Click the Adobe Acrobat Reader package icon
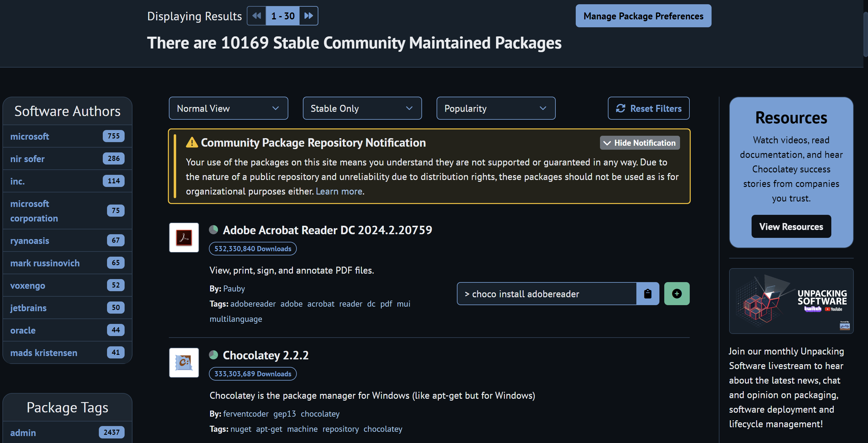The height and width of the screenshot is (443, 868). (184, 238)
